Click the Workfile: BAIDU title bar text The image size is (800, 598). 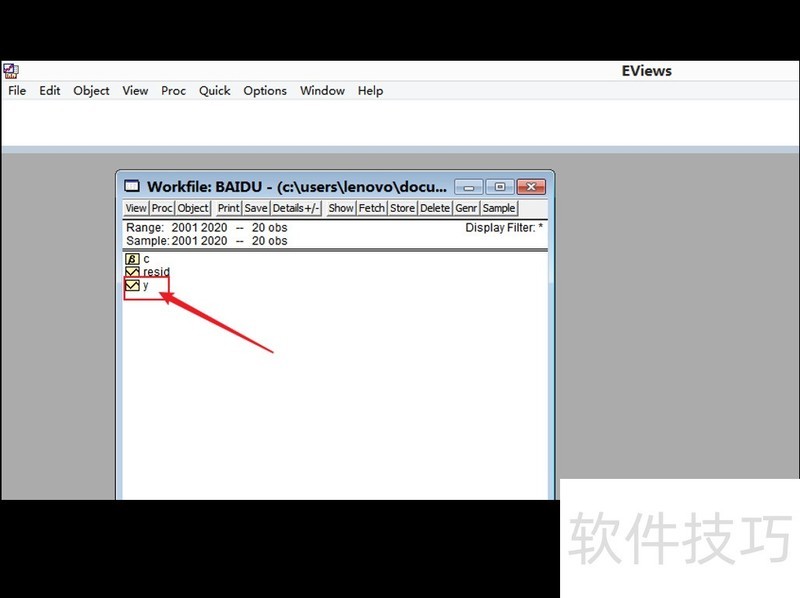click(297, 187)
